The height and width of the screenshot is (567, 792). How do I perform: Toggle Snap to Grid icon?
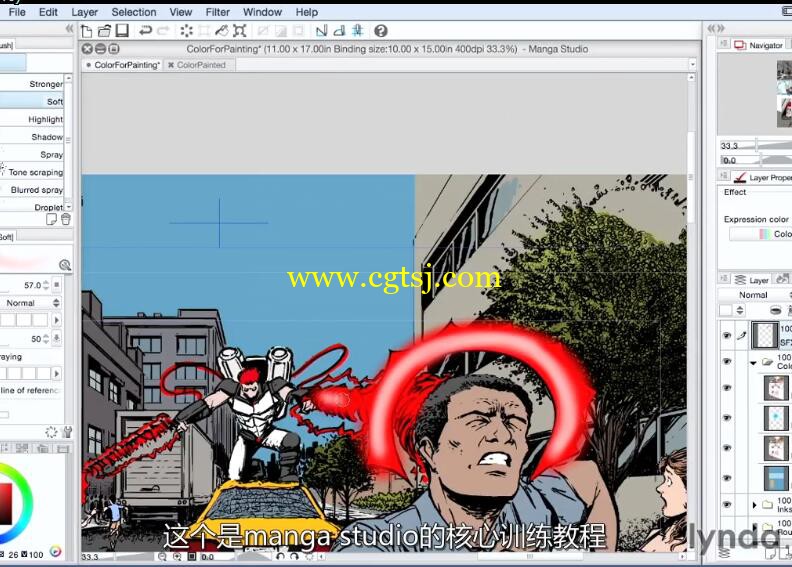point(358,31)
